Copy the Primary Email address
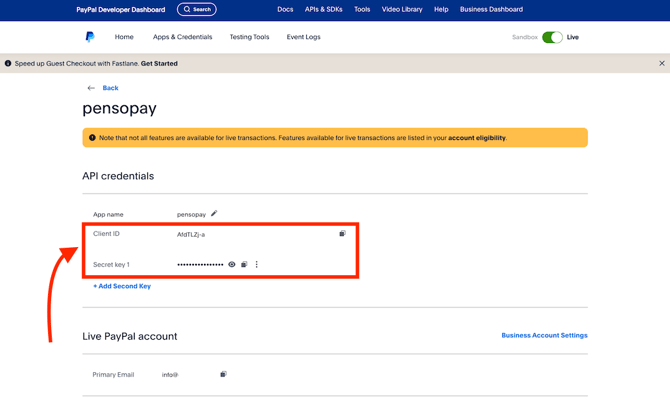 point(223,374)
